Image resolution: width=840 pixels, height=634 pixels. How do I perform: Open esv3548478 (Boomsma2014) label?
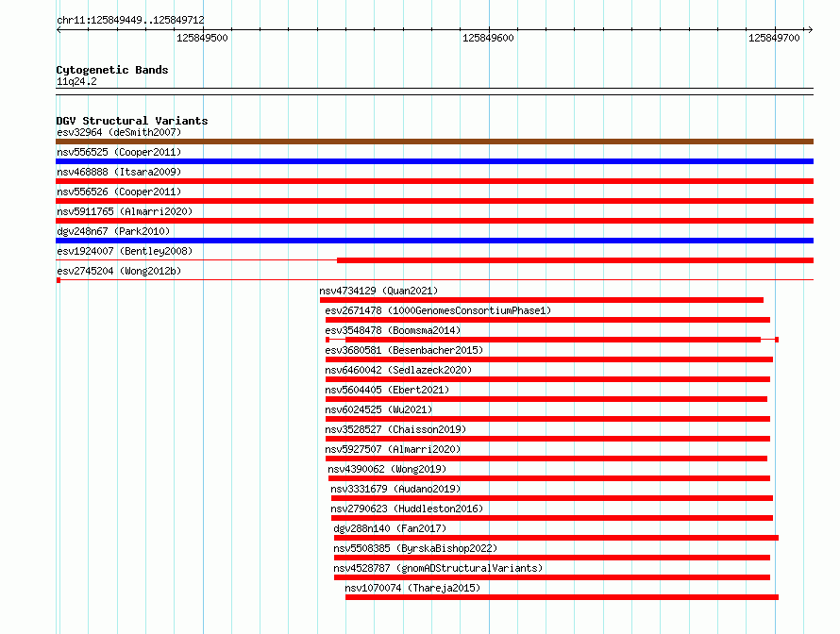point(393,330)
